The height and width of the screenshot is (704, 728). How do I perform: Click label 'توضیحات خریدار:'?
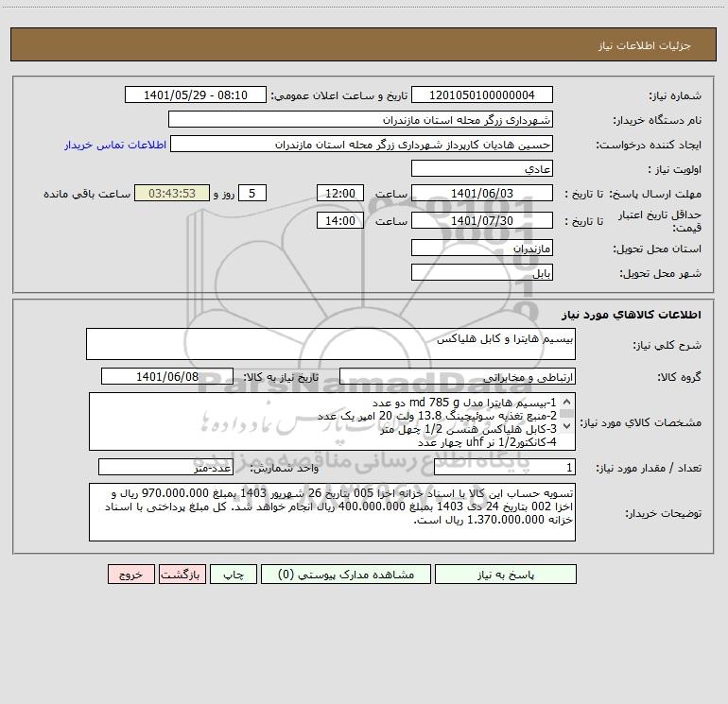663,513
